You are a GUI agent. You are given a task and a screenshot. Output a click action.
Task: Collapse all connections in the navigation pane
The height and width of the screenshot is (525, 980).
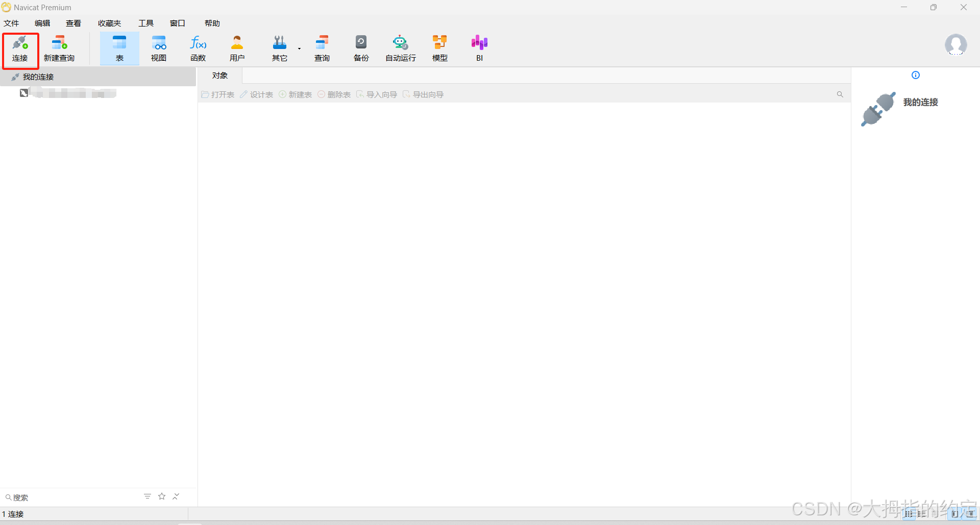[x=176, y=496]
